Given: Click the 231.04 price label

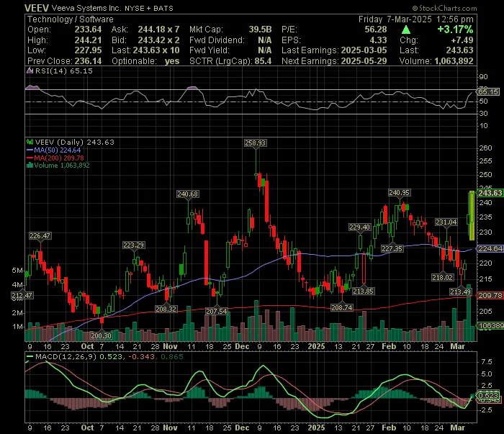Looking at the screenshot, I should (446, 222).
